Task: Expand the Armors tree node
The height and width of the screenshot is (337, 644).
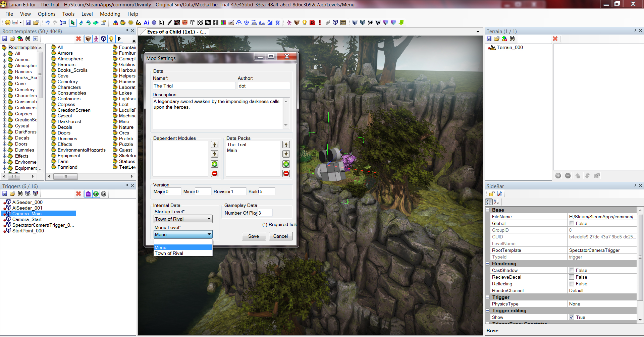Action: click(x=5, y=60)
